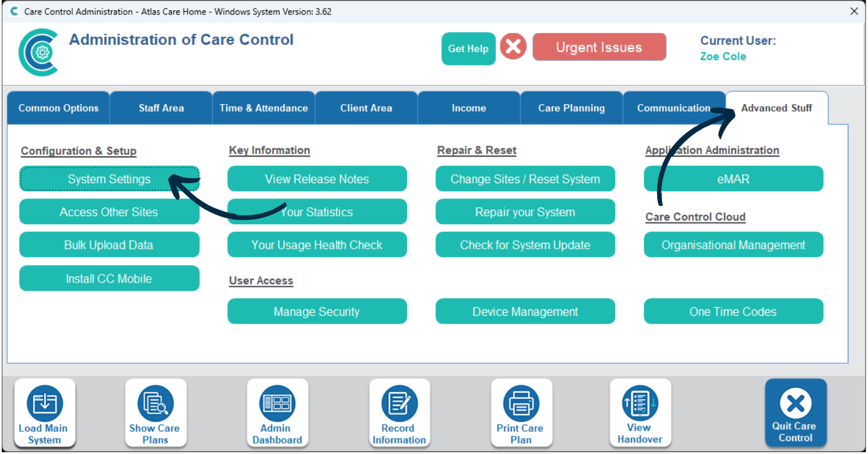Click the Record Information icon
The image size is (868, 454).
pyautogui.click(x=400, y=413)
